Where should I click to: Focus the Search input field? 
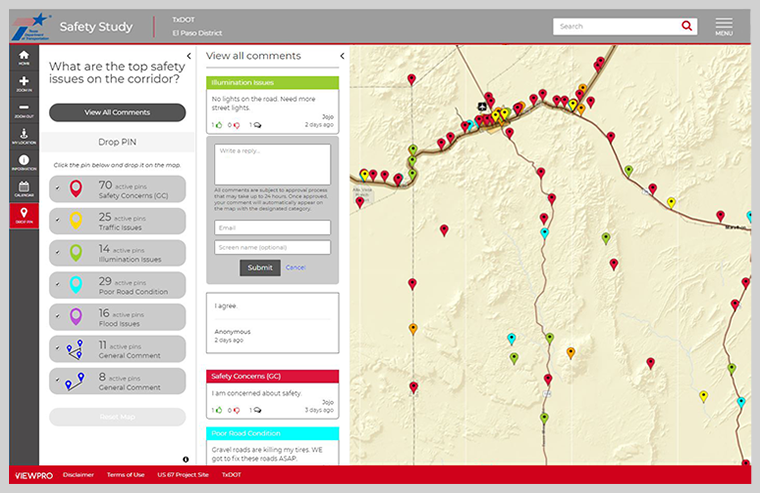[x=617, y=26]
